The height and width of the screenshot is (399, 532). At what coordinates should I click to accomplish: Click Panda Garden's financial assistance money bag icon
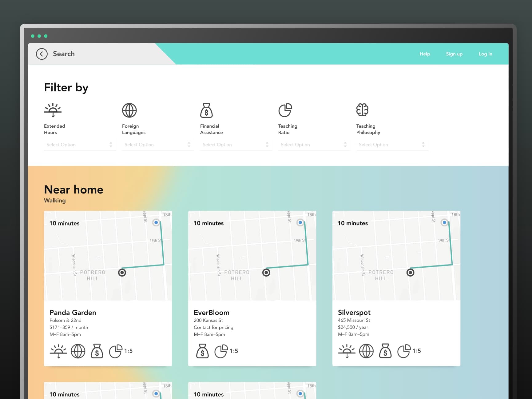click(97, 351)
